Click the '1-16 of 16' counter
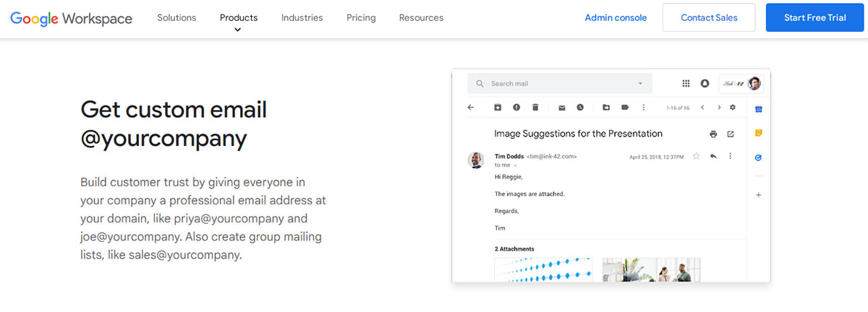868x312 pixels. [678, 108]
